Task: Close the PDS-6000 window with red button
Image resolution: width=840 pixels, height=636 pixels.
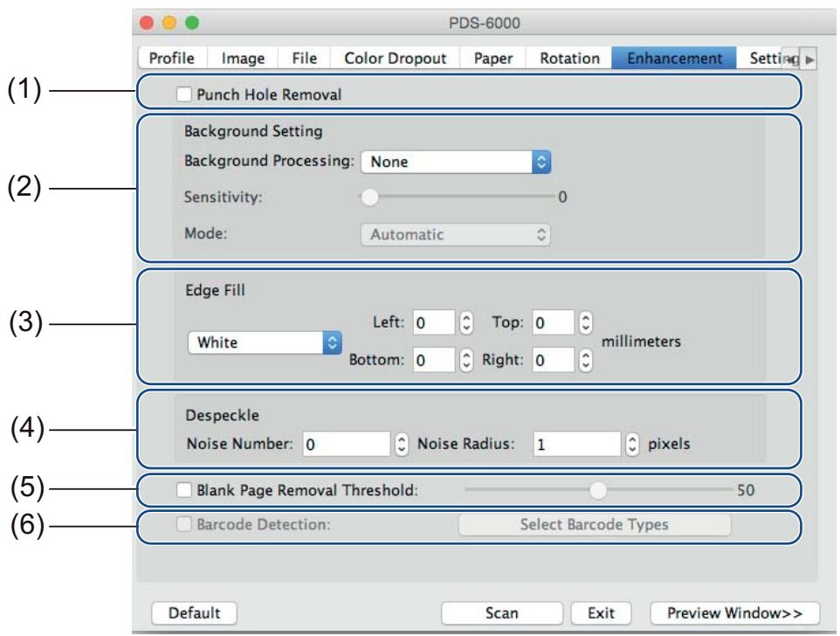Action: tap(146, 23)
